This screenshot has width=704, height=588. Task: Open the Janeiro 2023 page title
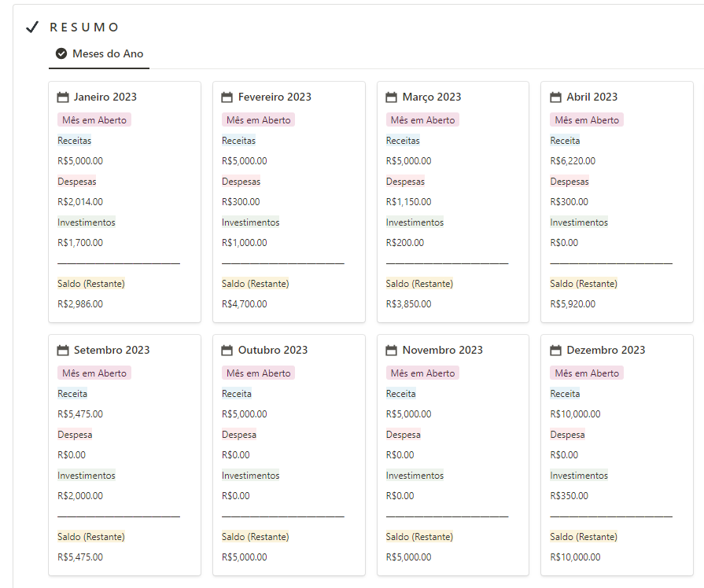(x=105, y=97)
